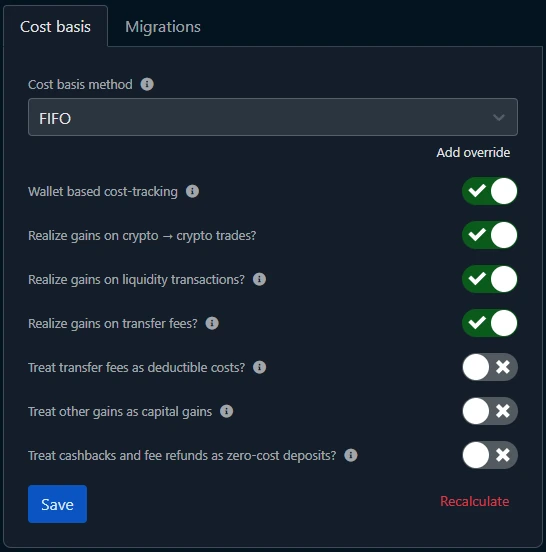Click 'Treat other gains as capital gains' text
The width and height of the screenshot is (546, 552).
click(120, 412)
